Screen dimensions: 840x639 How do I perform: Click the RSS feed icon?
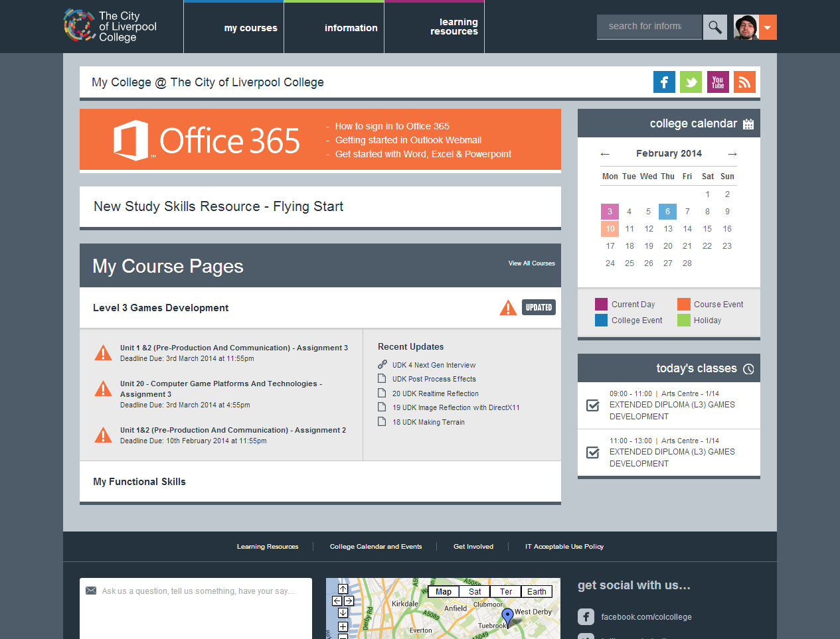744,82
